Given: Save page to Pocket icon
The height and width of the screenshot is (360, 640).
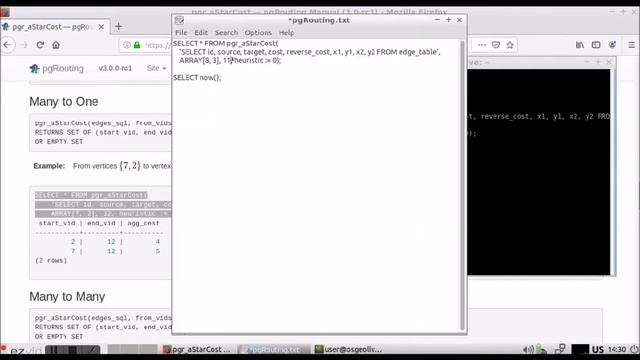Looking at the screenshot, I should click(x=496, y=45).
